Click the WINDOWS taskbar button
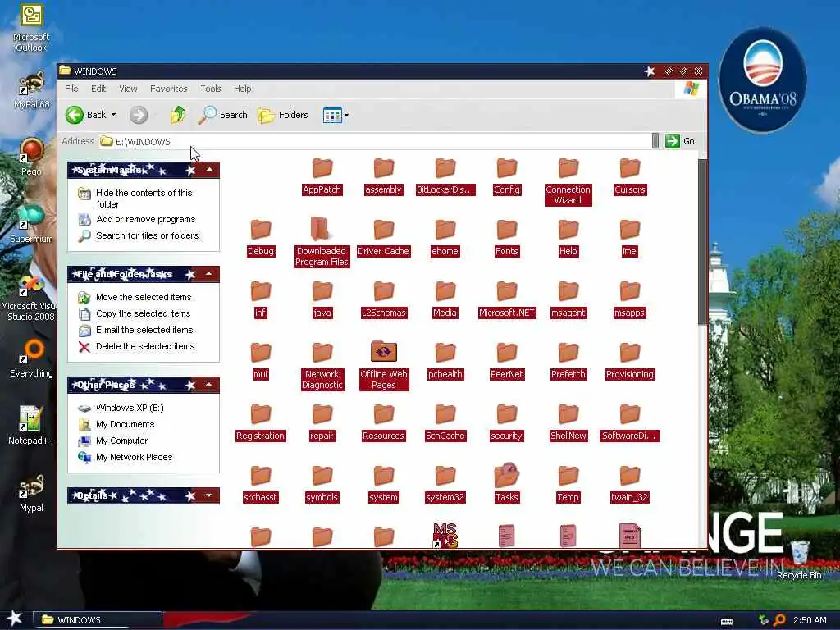 (x=98, y=620)
